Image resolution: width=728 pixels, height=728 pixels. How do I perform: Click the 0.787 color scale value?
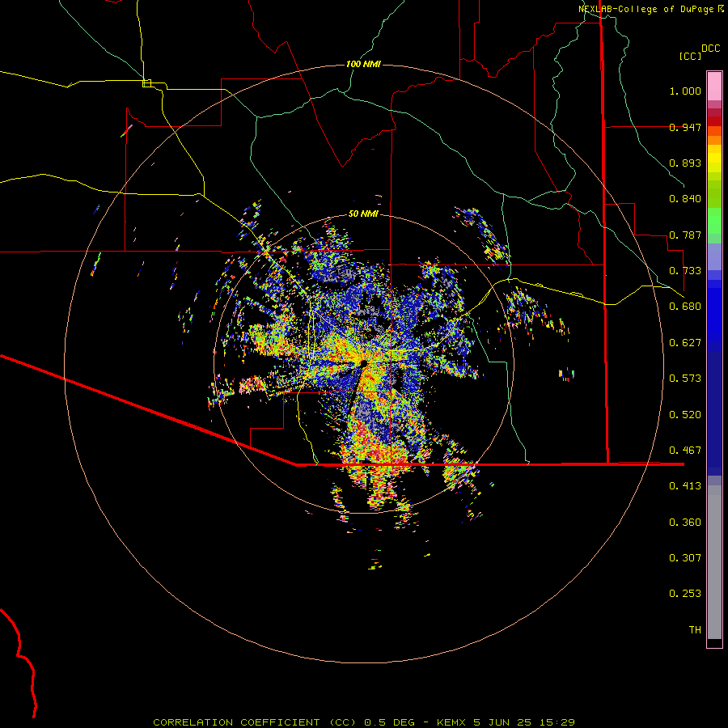(685, 235)
